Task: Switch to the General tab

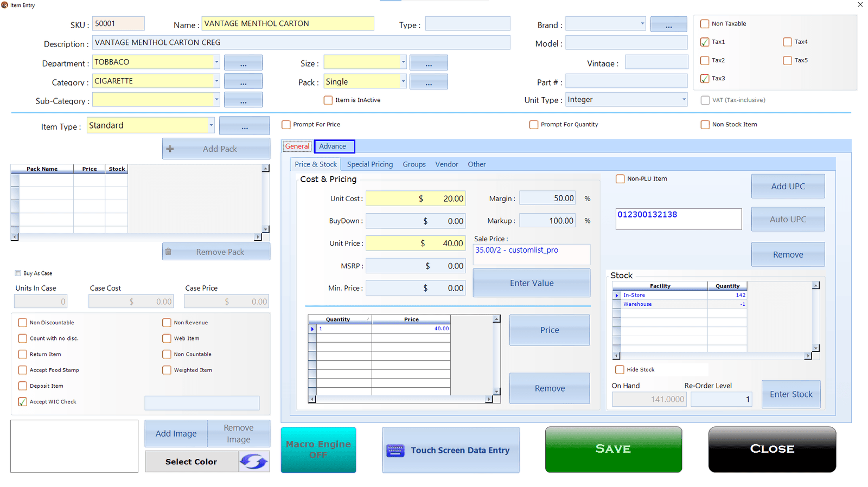Action: tap(297, 146)
